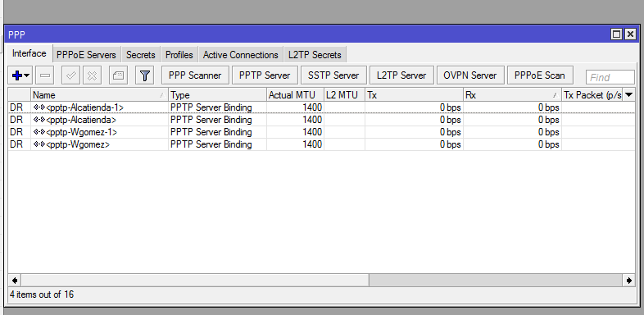Click the Disable cross button
Image resolution: width=644 pixels, height=315 pixels.
pyautogui.click(x=92, y=75)
